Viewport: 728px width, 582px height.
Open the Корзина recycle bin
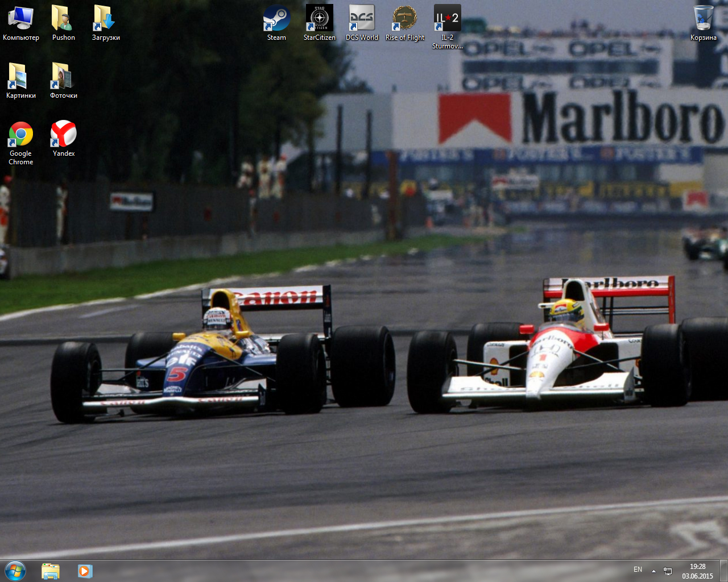tap(703, 23)
